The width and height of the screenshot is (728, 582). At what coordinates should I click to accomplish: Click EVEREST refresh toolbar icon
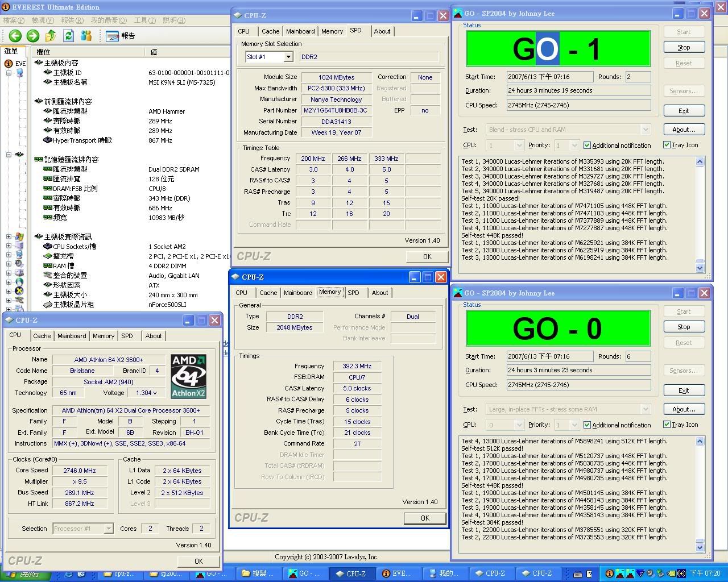point(69,36)
